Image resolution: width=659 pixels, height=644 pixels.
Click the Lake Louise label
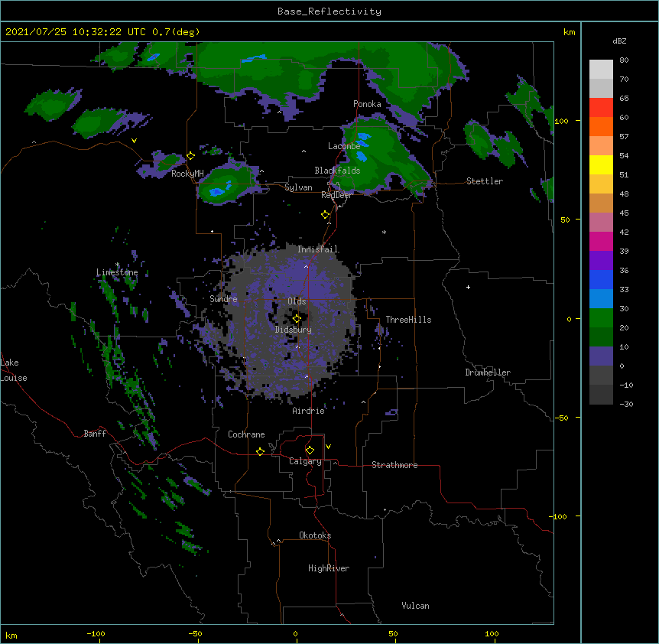click(x=14, y=370)
